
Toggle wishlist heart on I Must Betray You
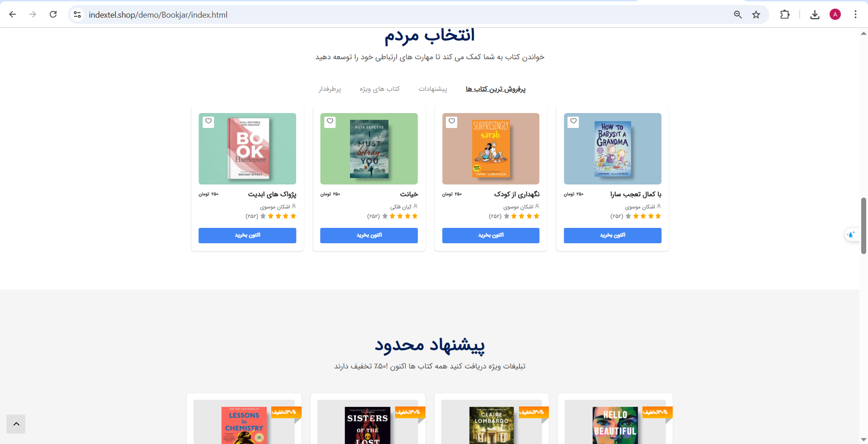click(x=330, y=122)
